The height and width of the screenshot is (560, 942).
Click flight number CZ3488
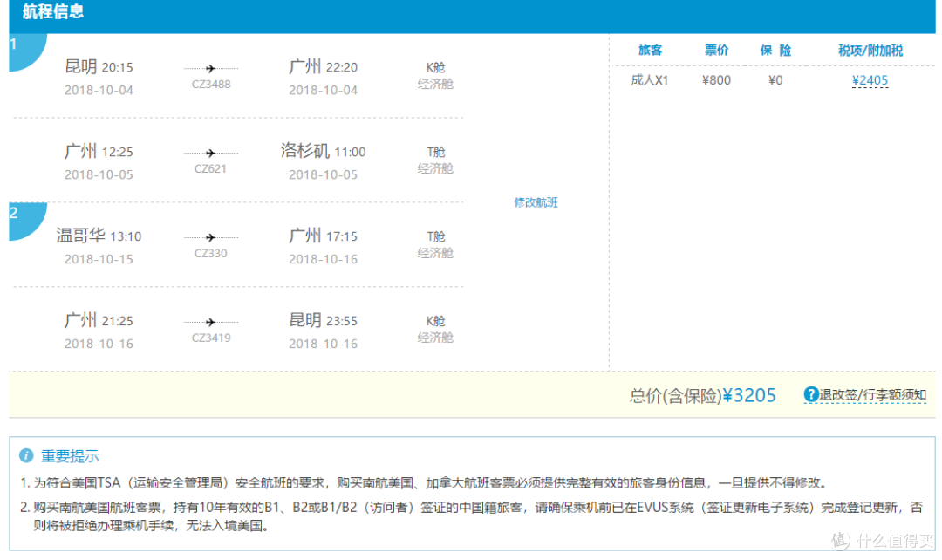211,84
